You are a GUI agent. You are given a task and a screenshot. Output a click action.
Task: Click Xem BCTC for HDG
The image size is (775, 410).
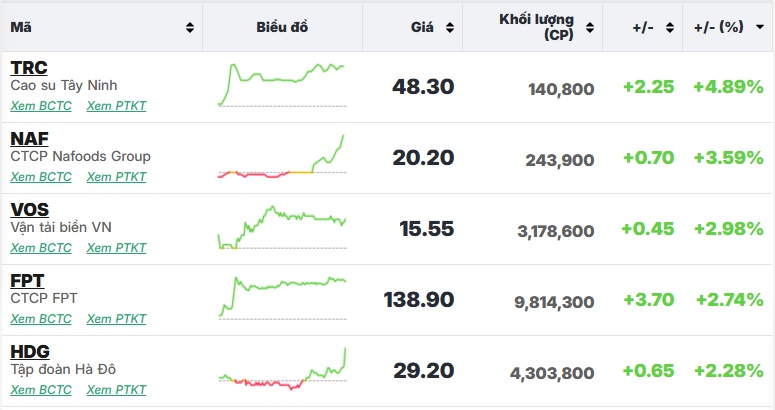[x=41, y=389]
